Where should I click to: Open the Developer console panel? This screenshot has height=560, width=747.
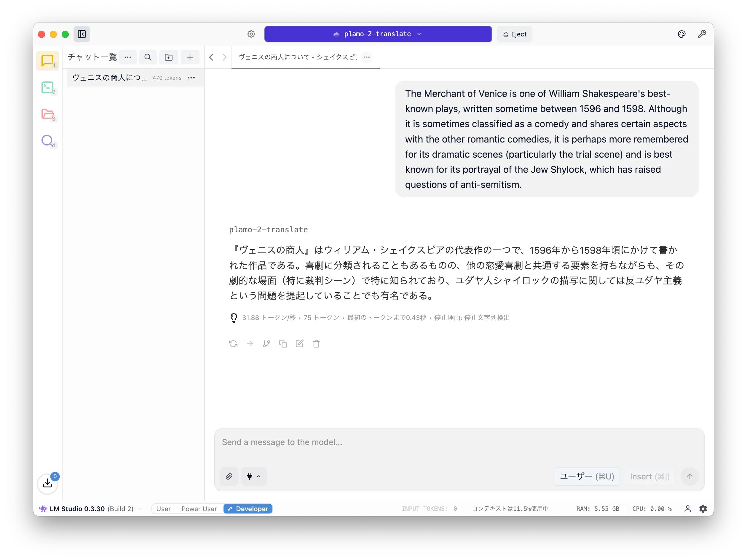click(x=48, y=87)
